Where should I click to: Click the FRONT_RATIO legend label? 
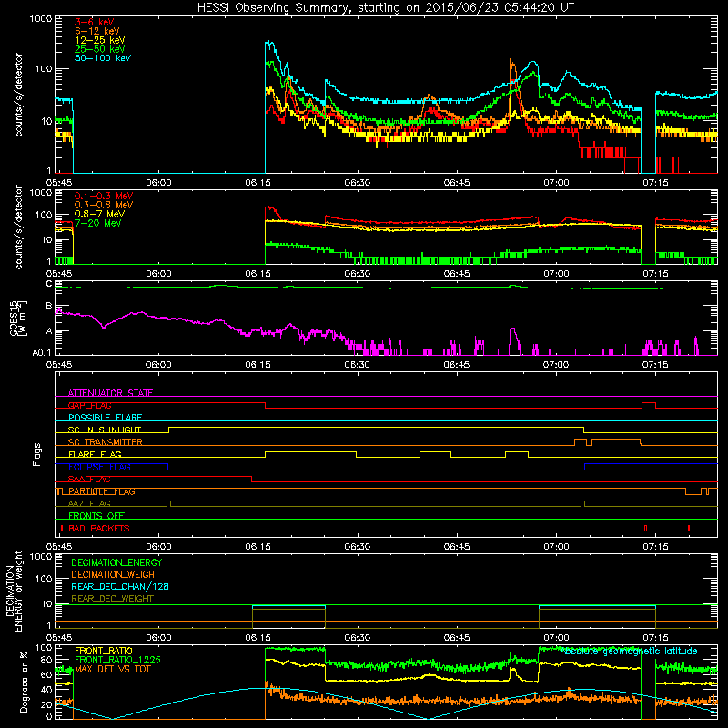(x=104, y=651)
